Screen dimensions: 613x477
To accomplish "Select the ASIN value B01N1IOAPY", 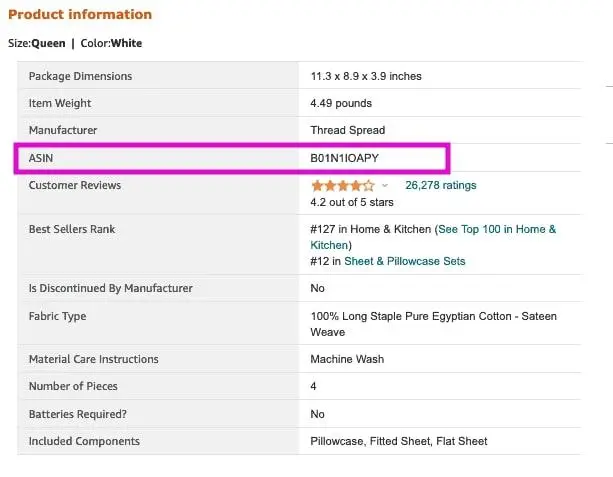I will point(344,158).
